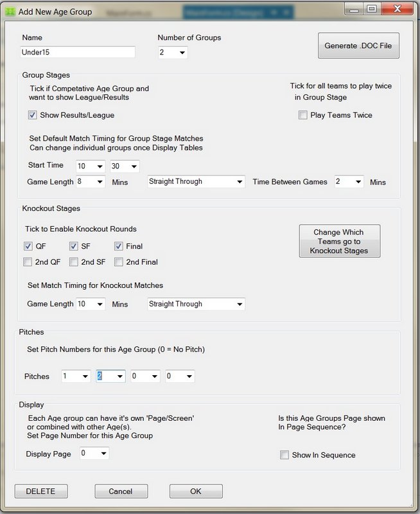Click the OK button
This screenshot has height=514, width=420.
pyautogui.click(x=196, y=492)
